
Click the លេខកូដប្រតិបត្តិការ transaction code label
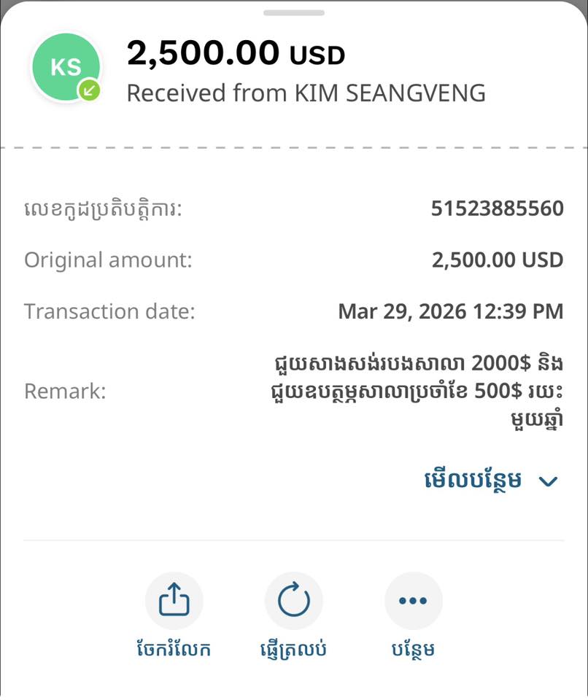103,210
